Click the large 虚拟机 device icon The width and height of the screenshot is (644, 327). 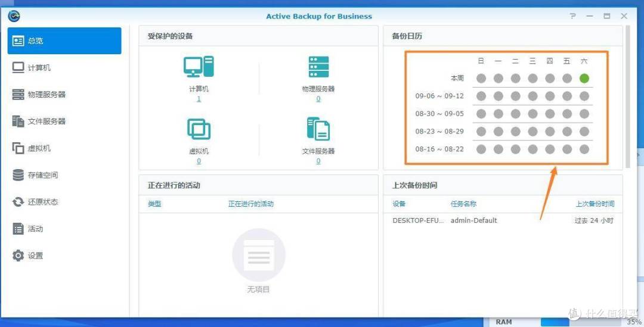click(x=199, y=129)
